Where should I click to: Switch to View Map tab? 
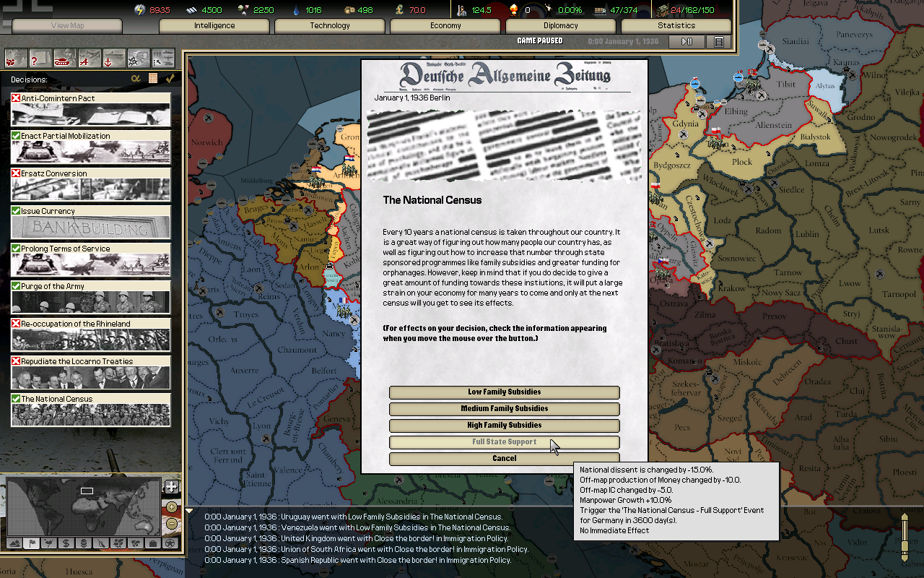tap(67, 26)
